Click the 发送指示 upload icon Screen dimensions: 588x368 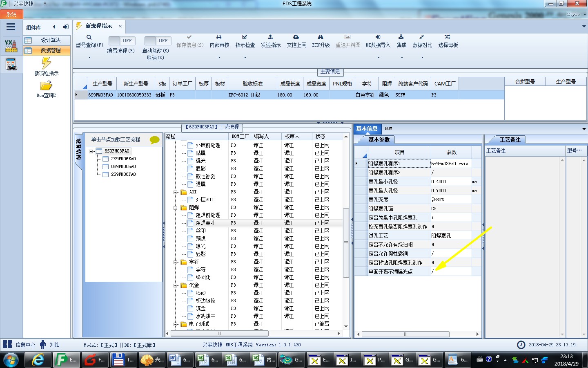tap(270, 37)
